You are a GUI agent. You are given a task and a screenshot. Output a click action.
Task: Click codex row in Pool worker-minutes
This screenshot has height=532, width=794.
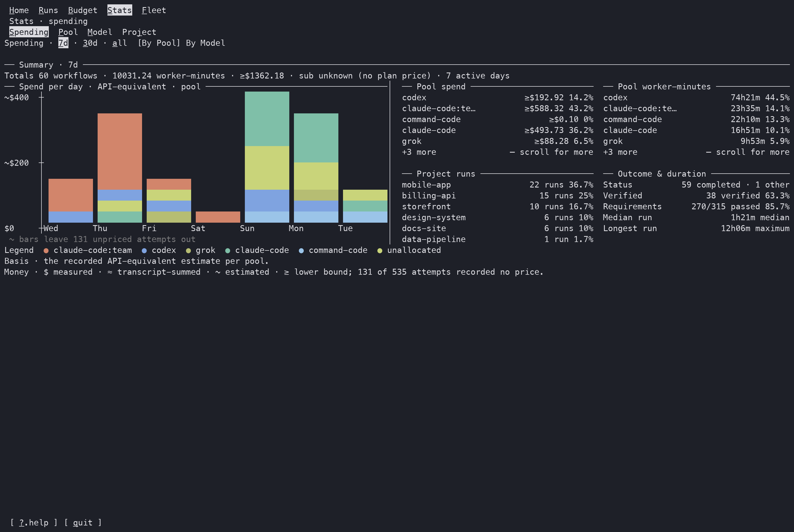[x=696, y=98]
